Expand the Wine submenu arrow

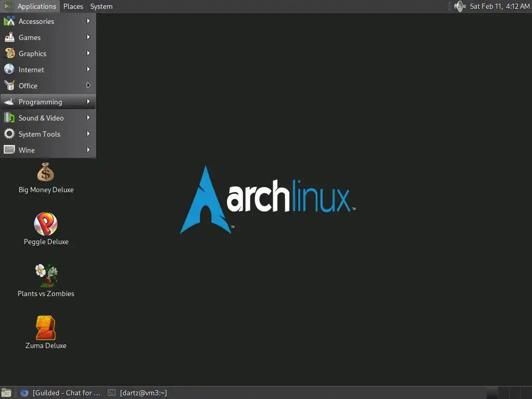[88, 150]
